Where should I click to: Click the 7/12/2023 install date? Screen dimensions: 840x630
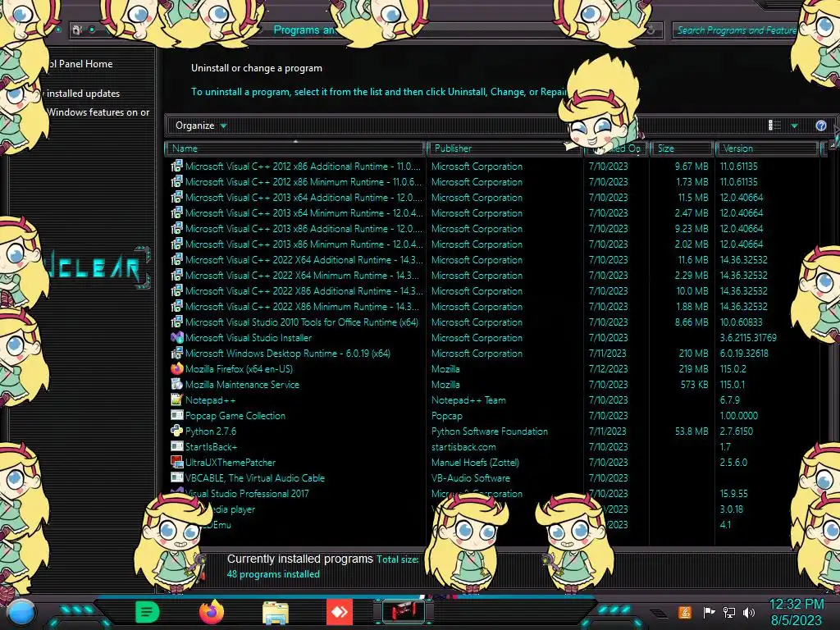click(x=608, y=368)
